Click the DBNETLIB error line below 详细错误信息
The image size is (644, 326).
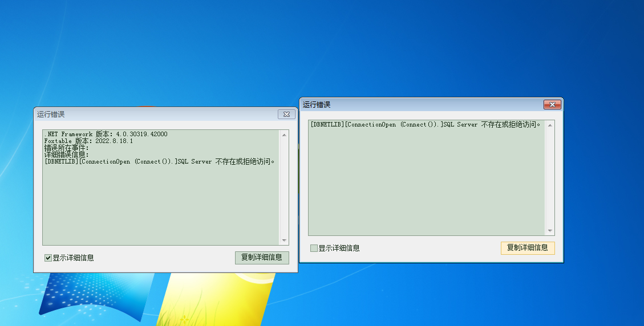point(160,161)
